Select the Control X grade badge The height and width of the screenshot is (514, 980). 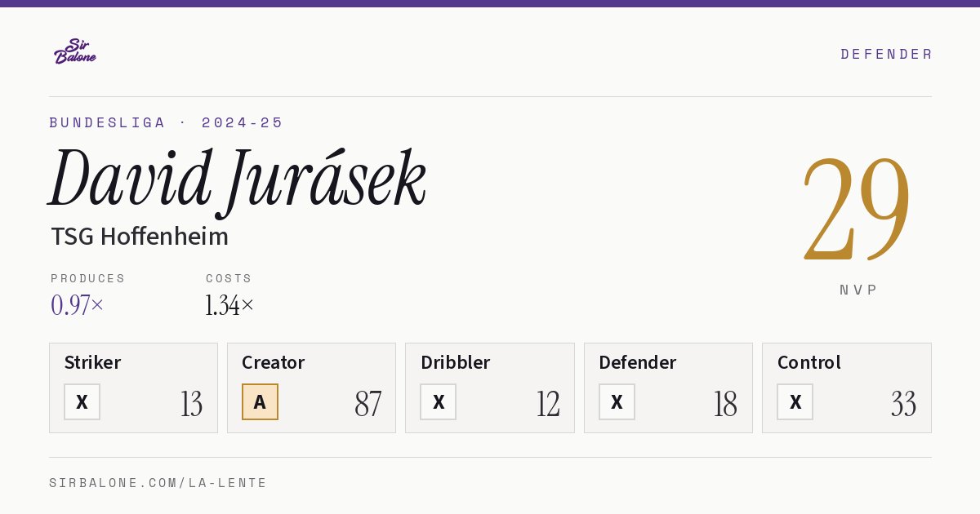point(795,401)
